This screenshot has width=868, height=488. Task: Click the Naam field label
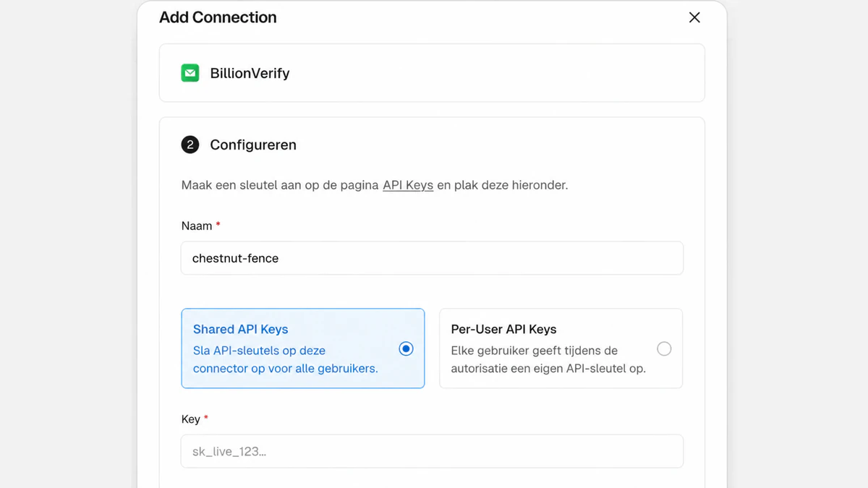point(197,226)
